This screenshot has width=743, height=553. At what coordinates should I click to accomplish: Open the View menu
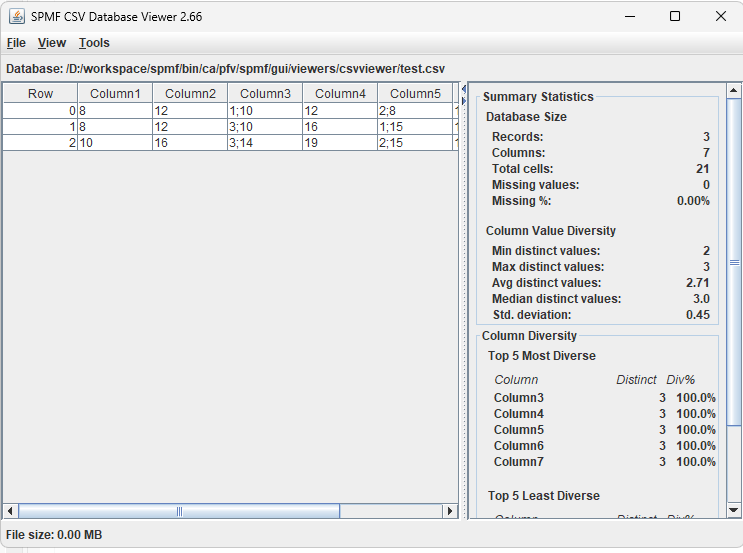(52, 43)
